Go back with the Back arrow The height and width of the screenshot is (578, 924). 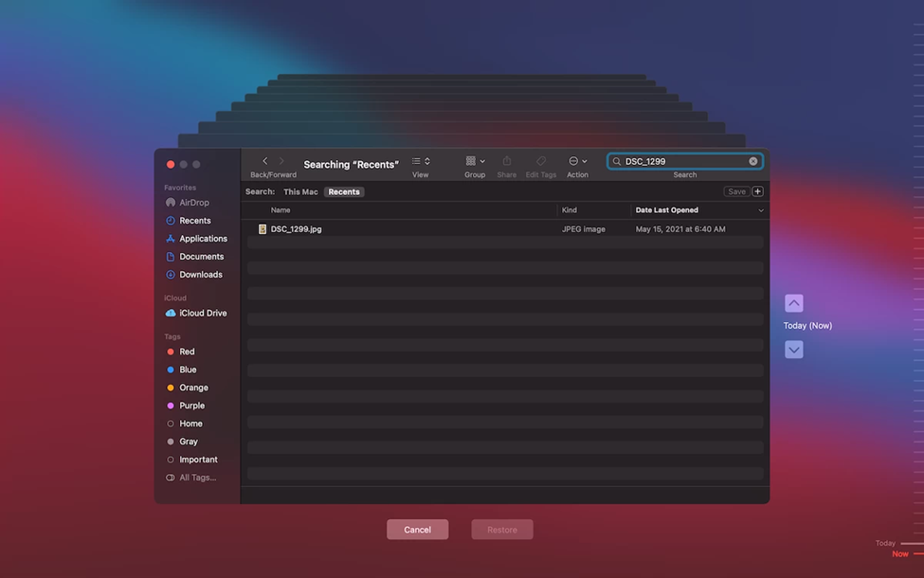pos(265,161)
